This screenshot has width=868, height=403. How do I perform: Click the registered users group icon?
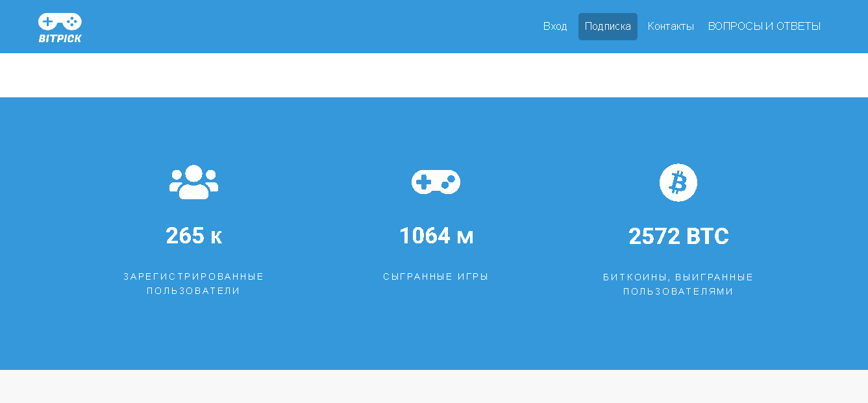193,182
